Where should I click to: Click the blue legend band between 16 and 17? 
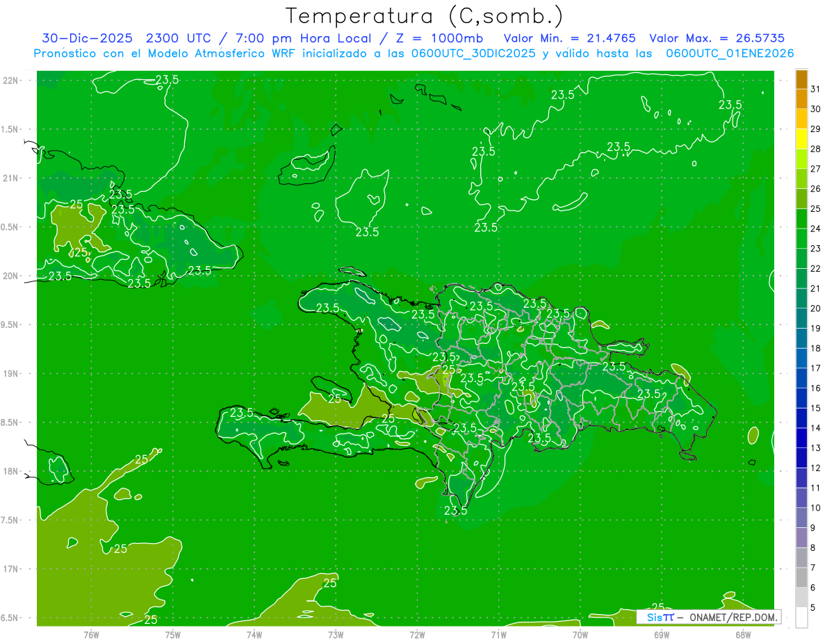point(801,378)
